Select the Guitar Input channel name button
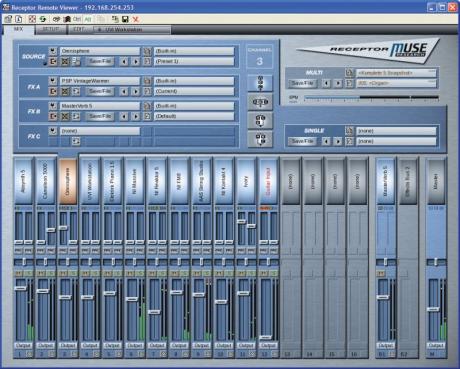The image size is (460, 369). point(268,181)
